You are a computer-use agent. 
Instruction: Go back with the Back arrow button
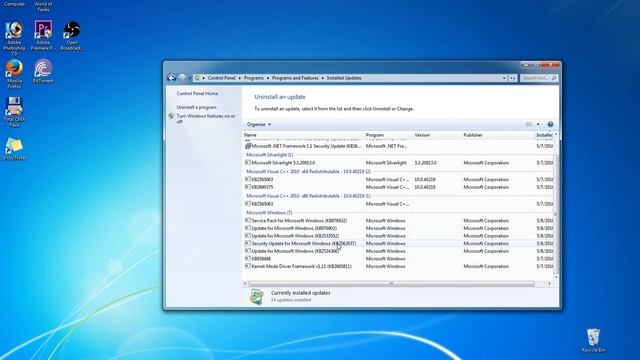coord(171,78)
